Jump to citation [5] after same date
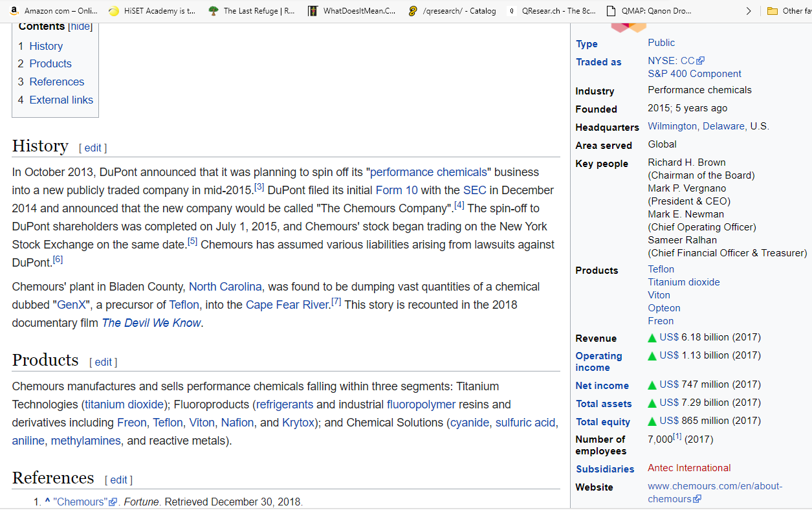The width and height of the screenshot is (812, 510). point(193,241)
